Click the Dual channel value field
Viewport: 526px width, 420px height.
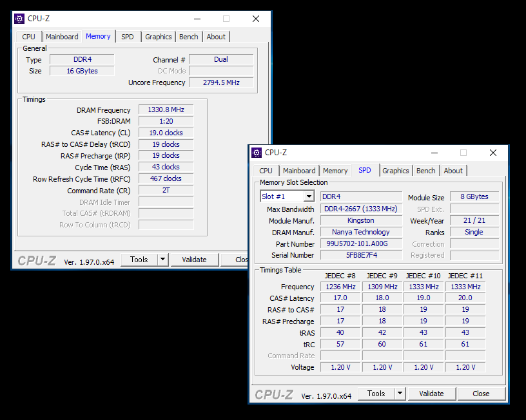(221, 59)
